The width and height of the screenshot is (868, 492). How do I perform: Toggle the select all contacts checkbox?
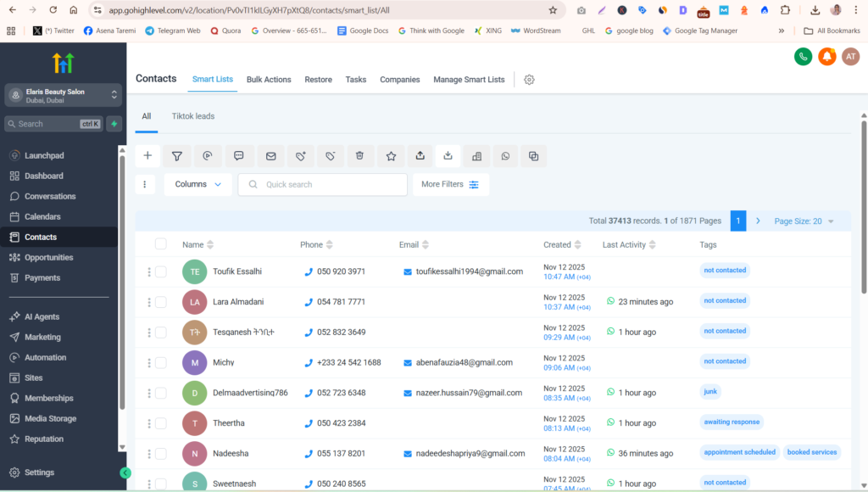click(x=160, y=243)
